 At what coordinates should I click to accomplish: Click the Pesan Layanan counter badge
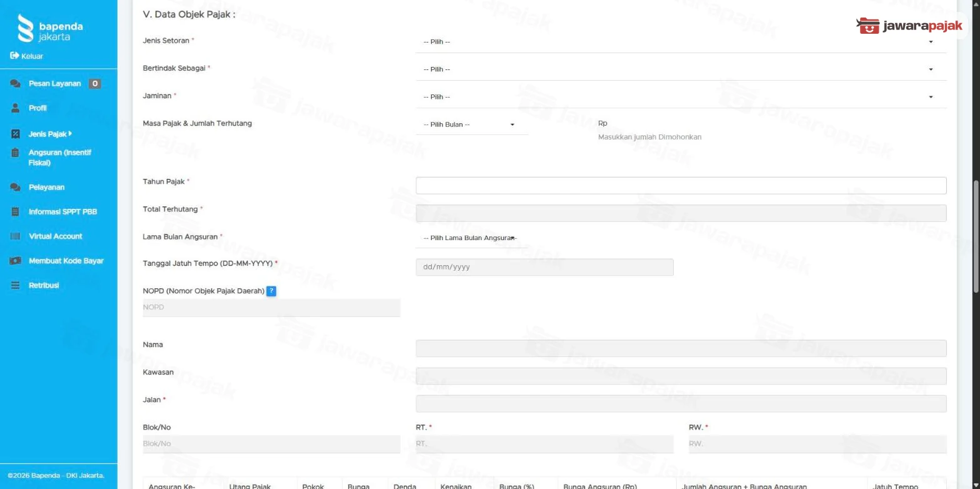[x=94, y=84]
